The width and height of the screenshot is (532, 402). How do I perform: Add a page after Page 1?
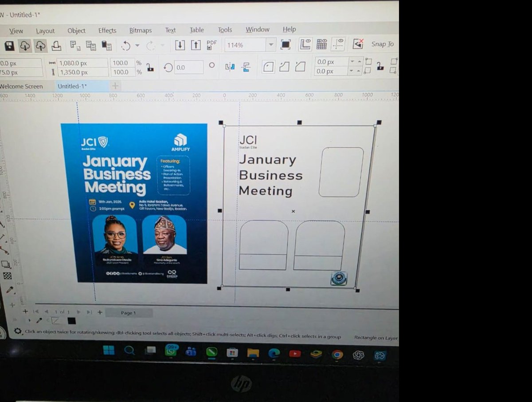click(x=100, y=312)
